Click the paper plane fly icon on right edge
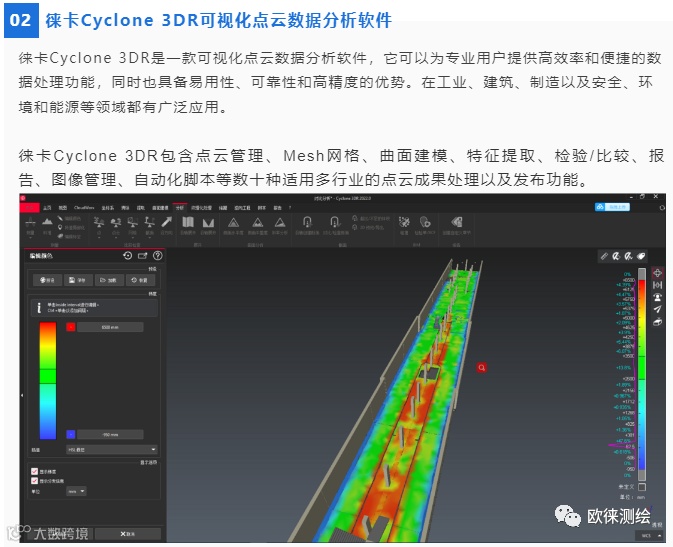Image resolution: width=673 pixels, height=547 pixels. coord(657,309)
